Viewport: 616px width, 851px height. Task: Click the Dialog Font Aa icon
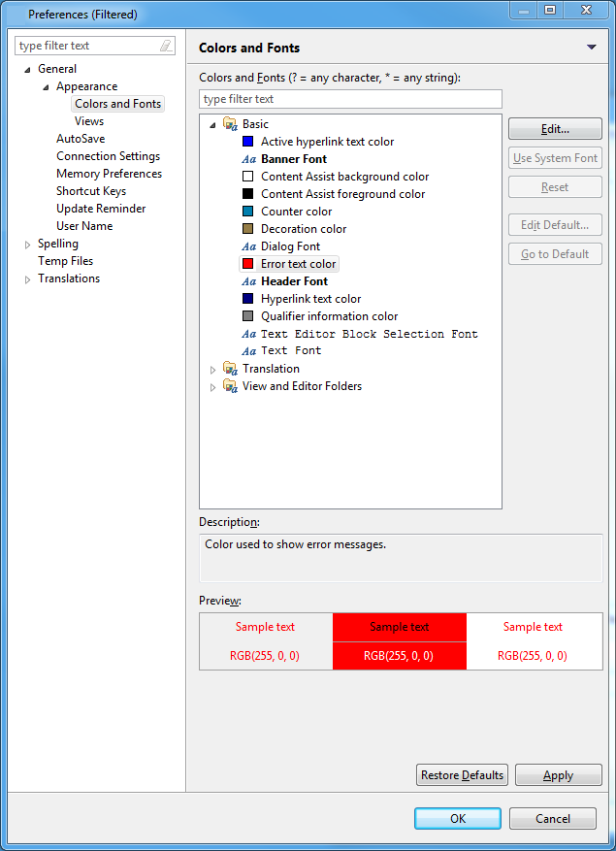coord(248,246)
